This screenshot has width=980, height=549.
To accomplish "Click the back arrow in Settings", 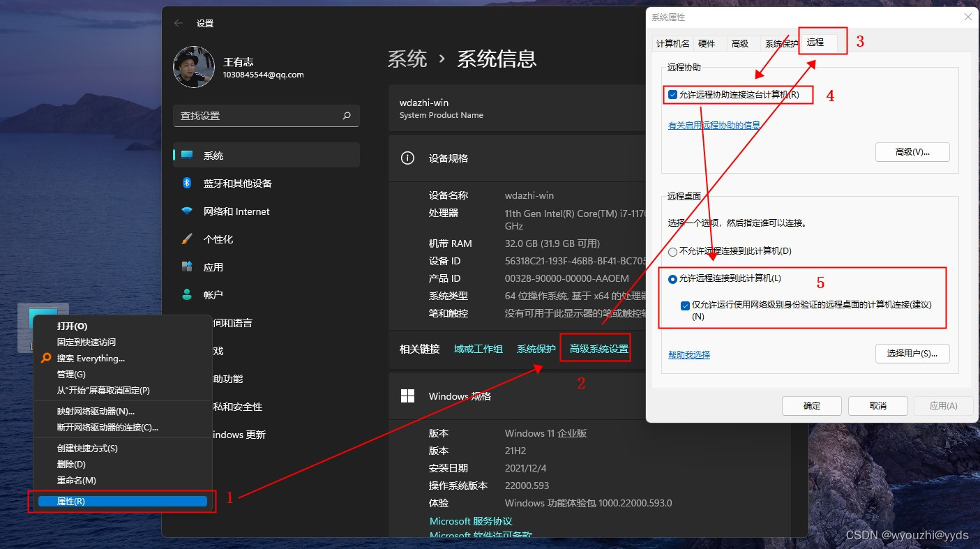I will 179,23.
